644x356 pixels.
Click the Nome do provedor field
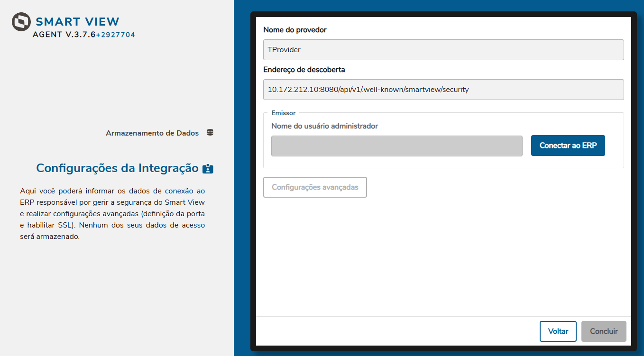[x=443, y=50]
